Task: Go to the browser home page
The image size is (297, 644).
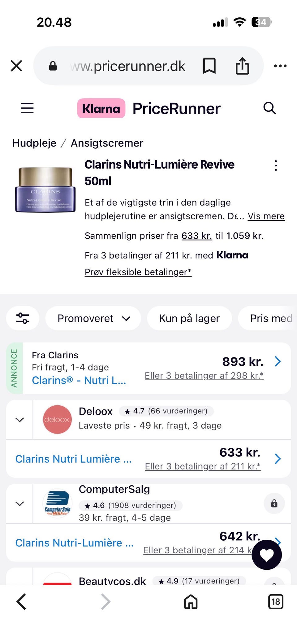Action: (191, 602)
